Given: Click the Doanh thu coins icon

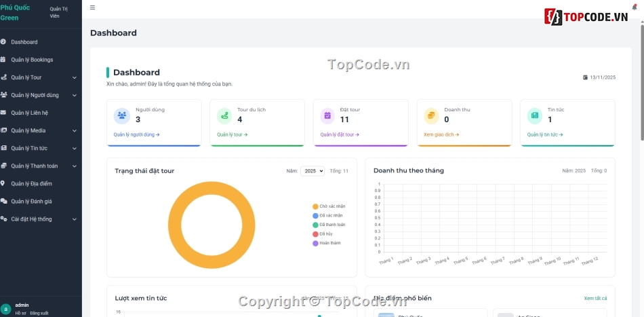Looking at the screenshot, I should (x=431, y=115).
